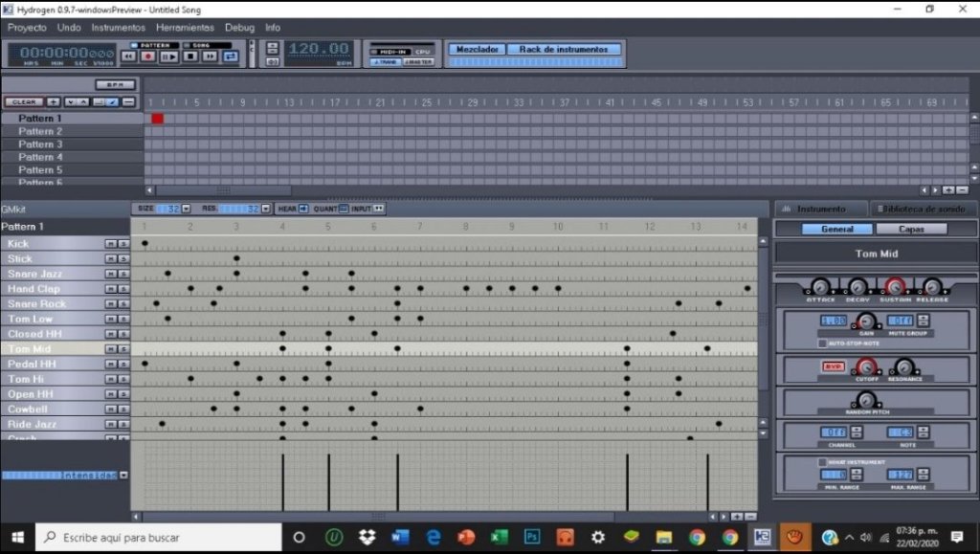The image size is (980, 554).
Task: Open the Instrumentos menu
Action: (x=119, y=28)
